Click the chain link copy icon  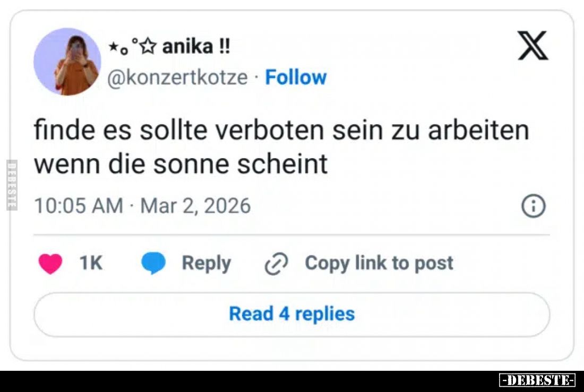(276, 264)
